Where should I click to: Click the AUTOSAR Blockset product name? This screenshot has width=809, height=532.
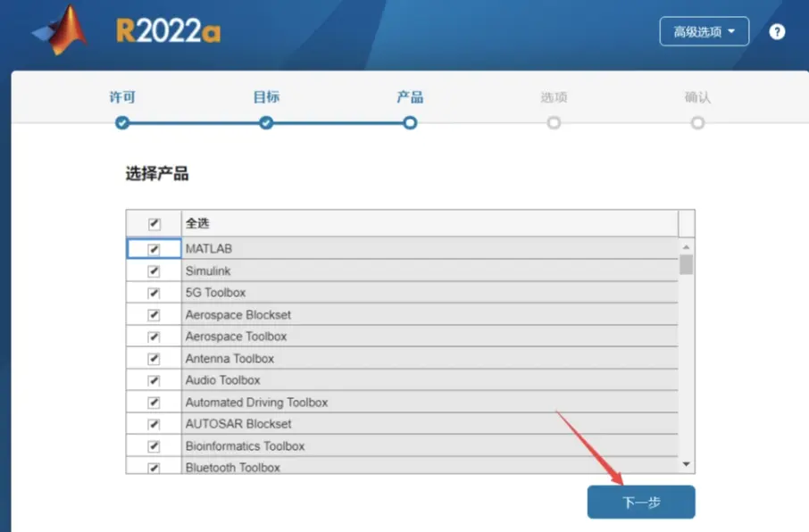[x=238, y=424]
